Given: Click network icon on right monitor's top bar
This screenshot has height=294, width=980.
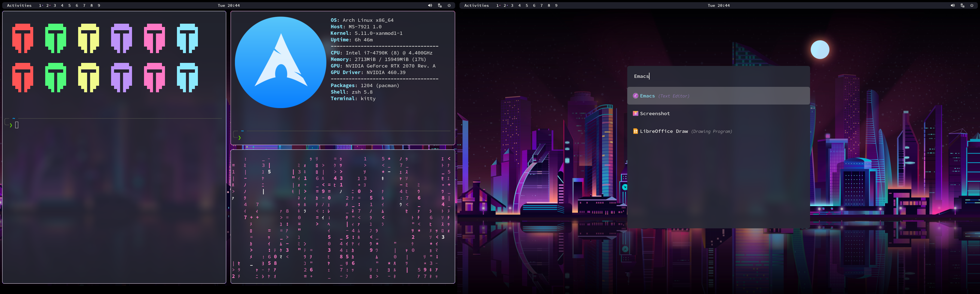Looking at the screenshot, I should 963,5.
